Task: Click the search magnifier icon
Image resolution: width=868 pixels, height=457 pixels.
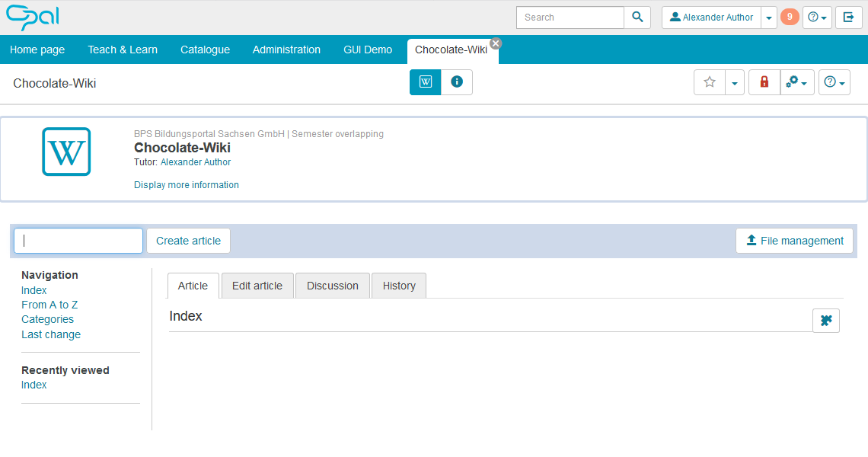Action: pyautogui.click(x=637, y=18)
